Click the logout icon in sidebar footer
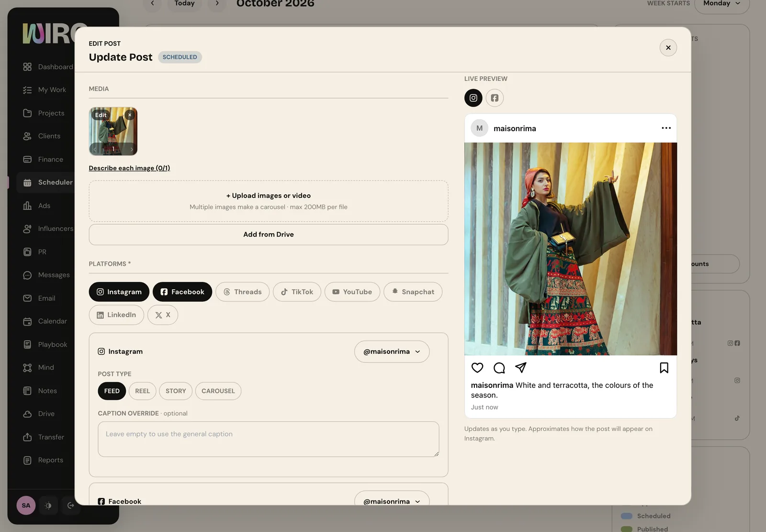Viewport: 766px width, 532px height. pos(71,505)
